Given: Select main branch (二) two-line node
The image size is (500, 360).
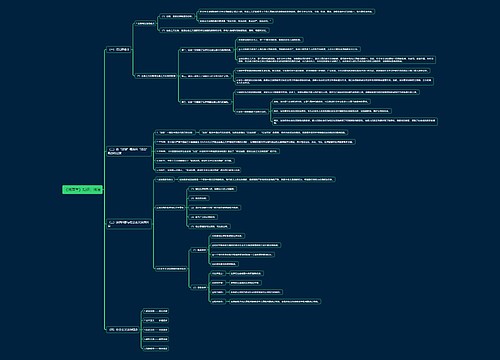Looking at the screenshot, I should click(x=129, y=151).
